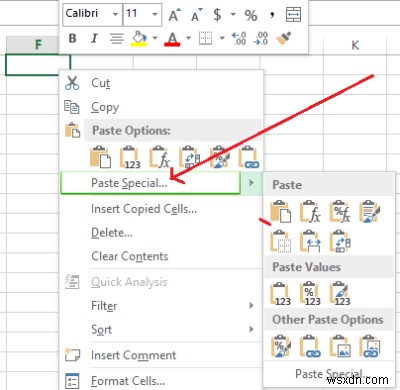Click the Linked Picture paste icon

[369, 346]
